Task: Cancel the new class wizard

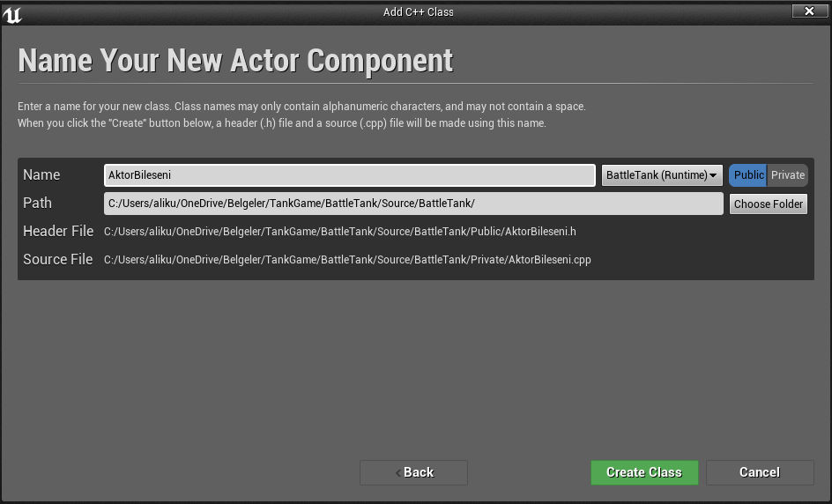Action: [760, 472]
